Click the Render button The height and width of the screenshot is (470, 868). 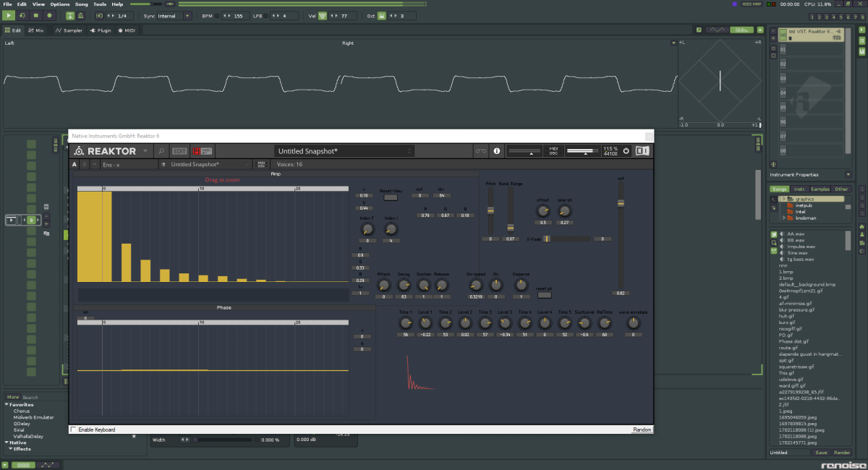pos(841,453)
